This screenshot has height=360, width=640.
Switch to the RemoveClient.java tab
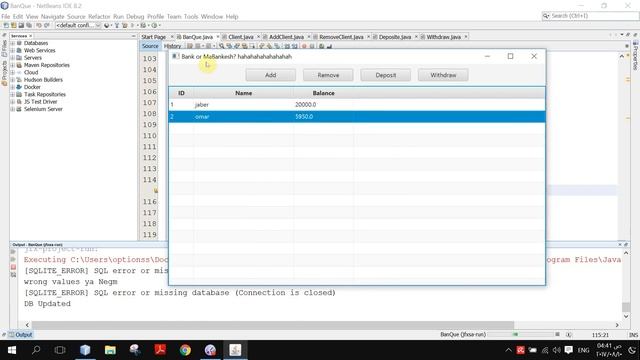coord(341,37)
